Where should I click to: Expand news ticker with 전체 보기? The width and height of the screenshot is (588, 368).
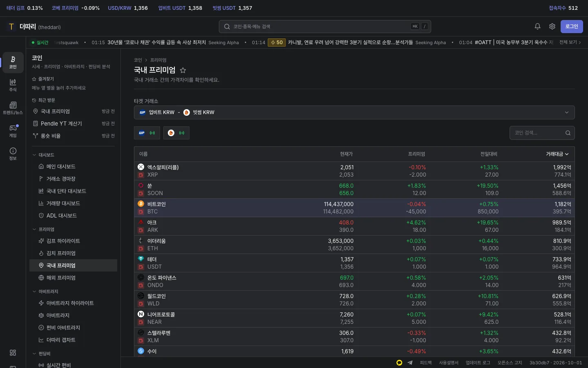(570, 42)
